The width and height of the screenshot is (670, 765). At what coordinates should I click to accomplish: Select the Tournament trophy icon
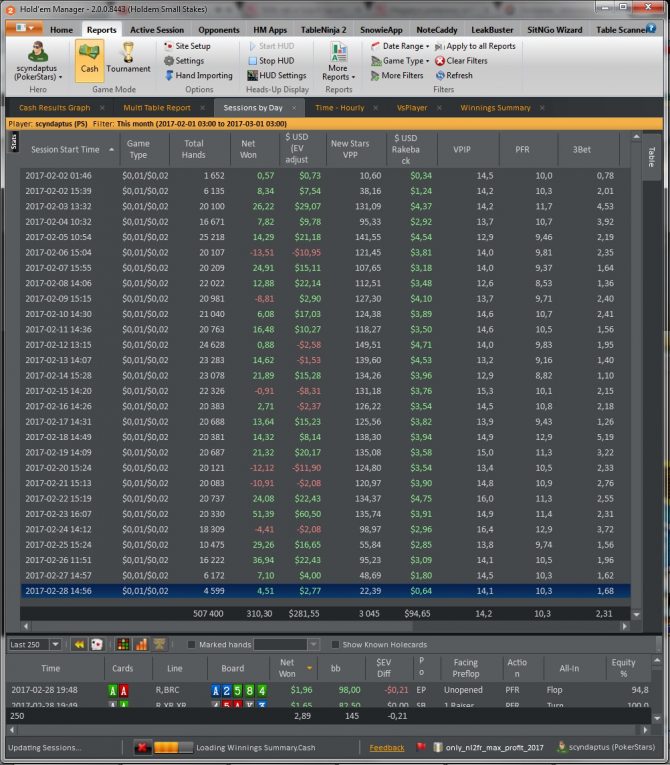point(128,52)
